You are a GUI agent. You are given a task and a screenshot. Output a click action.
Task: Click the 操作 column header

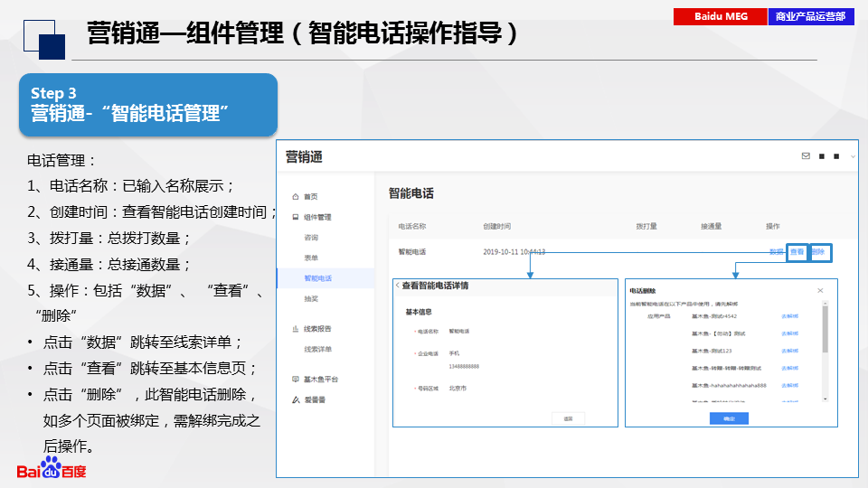tap(773, 226)
